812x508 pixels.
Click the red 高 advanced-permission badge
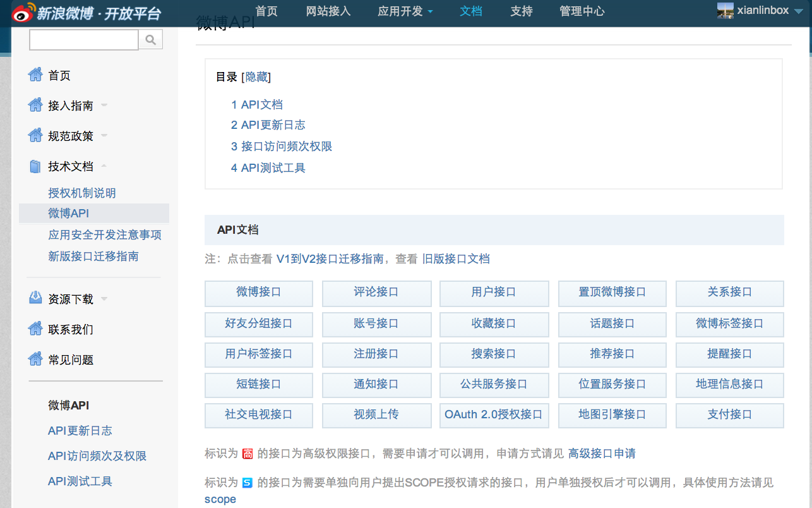coord(248,453)
